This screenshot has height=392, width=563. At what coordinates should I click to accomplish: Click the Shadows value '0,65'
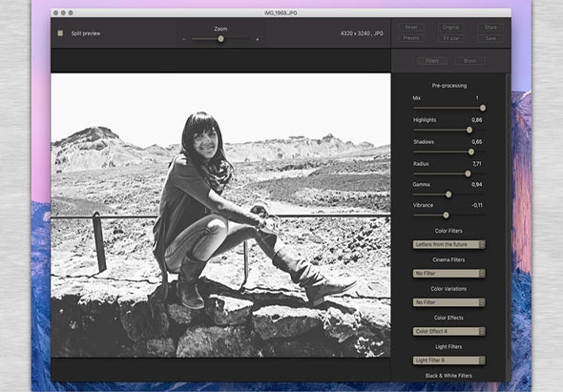(477, 142)
